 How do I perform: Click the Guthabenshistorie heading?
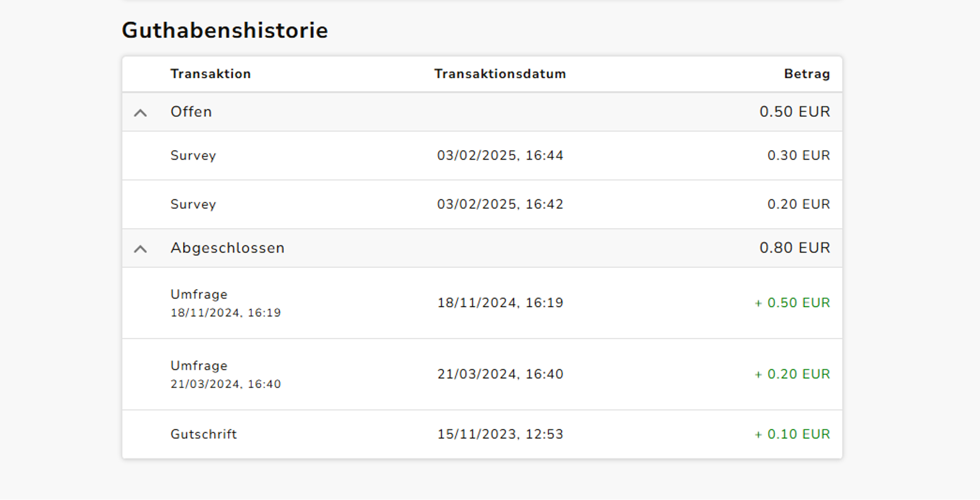(x=225, y=30)
